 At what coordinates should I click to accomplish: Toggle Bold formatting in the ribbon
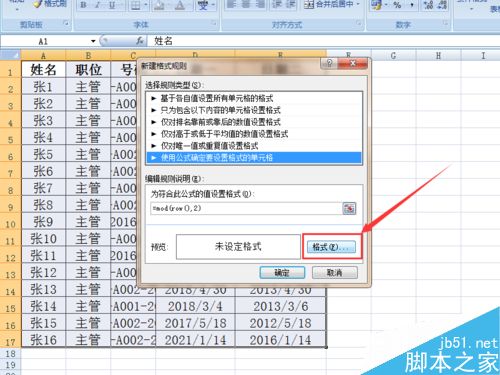(83, 5)
